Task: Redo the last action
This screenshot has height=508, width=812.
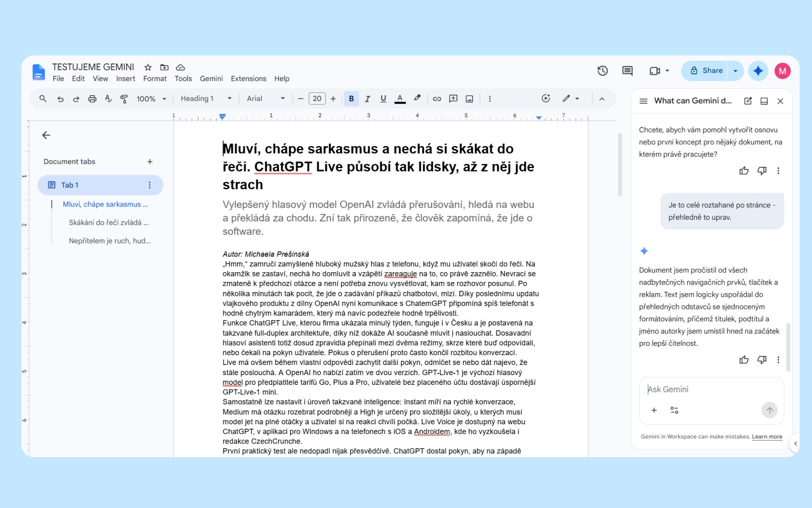Action: tap(76, 99)
